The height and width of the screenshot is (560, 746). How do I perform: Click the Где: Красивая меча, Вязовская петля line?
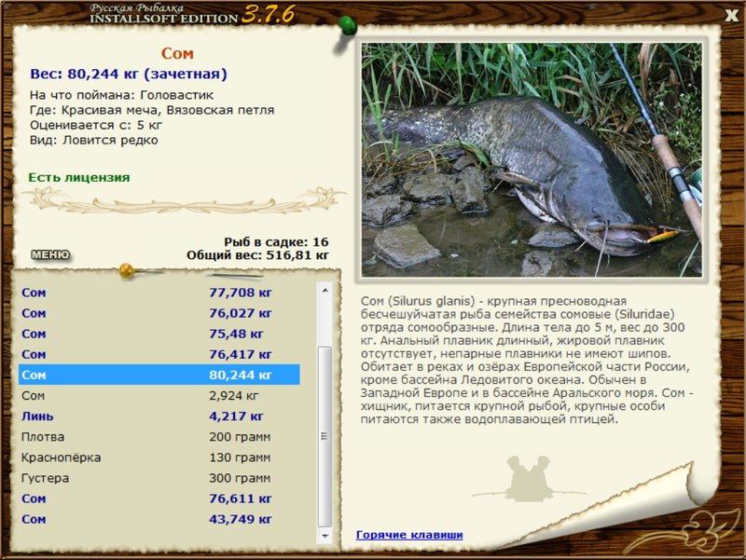tap(152, 110)
